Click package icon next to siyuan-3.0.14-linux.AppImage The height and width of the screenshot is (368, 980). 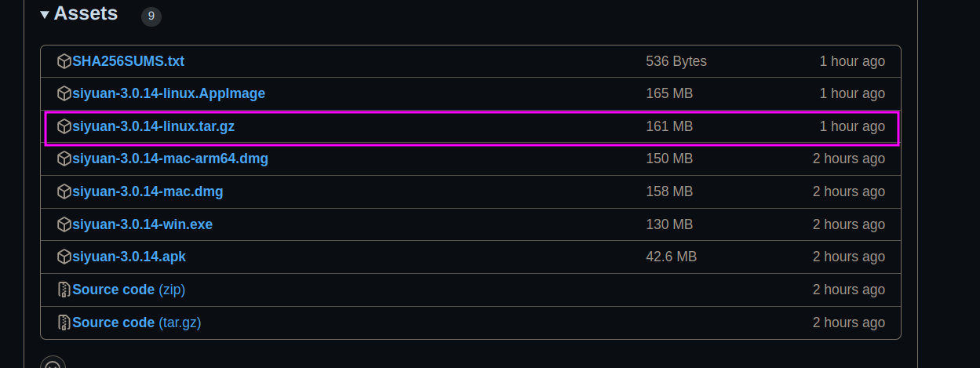click(x=64, y=93)
